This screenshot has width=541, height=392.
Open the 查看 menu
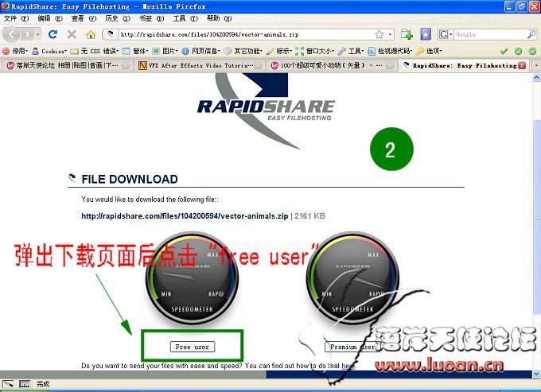(84, 18)
